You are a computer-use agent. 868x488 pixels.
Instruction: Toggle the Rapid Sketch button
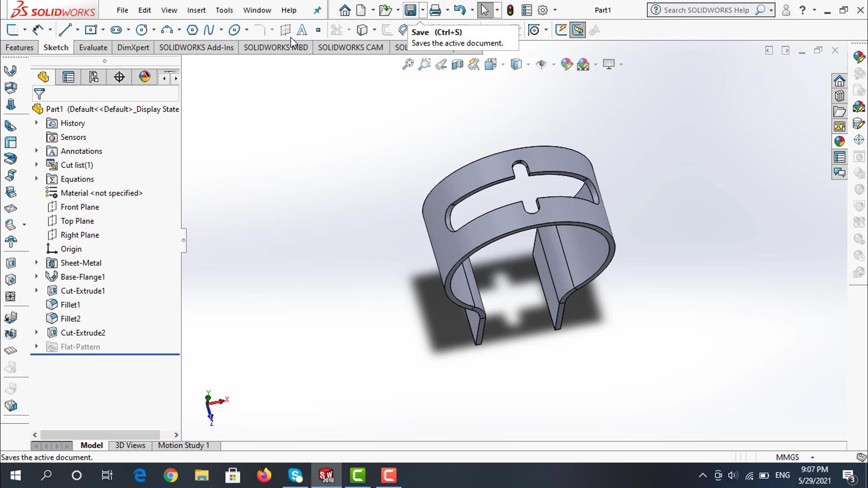[561, 30]
